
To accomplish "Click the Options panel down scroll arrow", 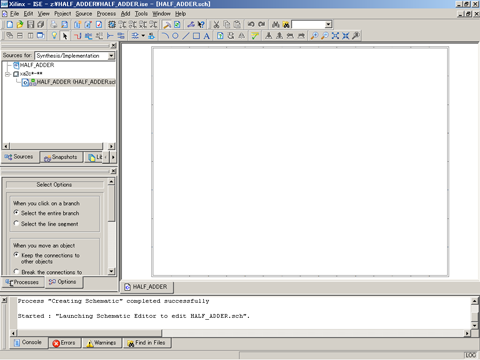I will 111,271.
